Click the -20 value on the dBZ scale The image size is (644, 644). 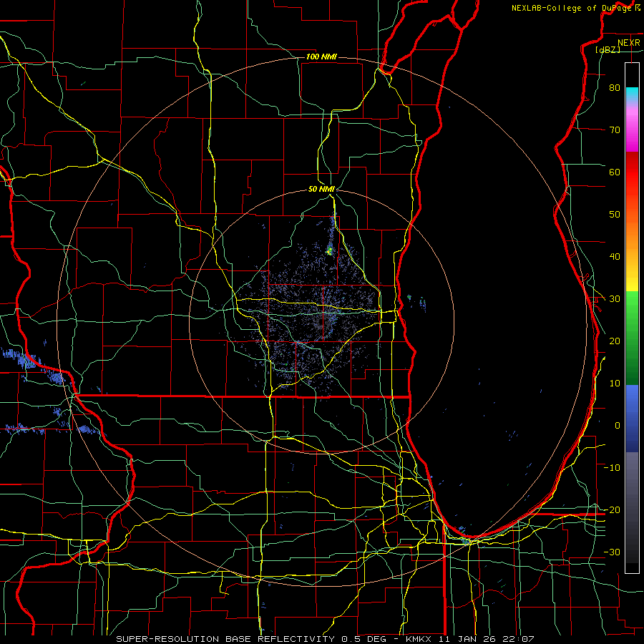pyautogui.click(x=612, y=509)
